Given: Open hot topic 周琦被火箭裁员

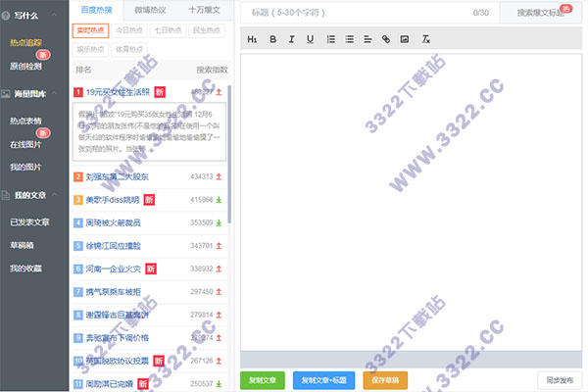Looking at the screenshot, I should pyautogui.click(x=113, y=222).
